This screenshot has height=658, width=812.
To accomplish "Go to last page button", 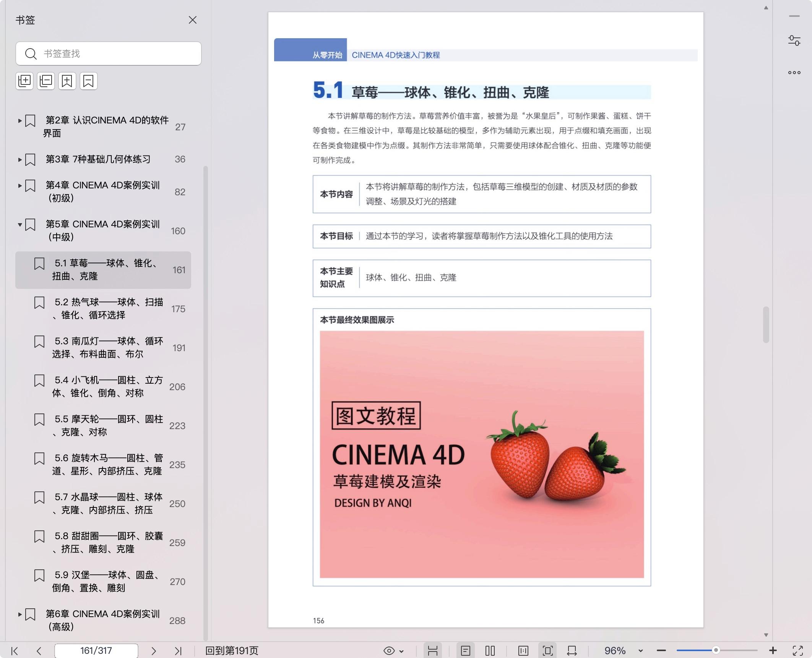I will [178, 651].
